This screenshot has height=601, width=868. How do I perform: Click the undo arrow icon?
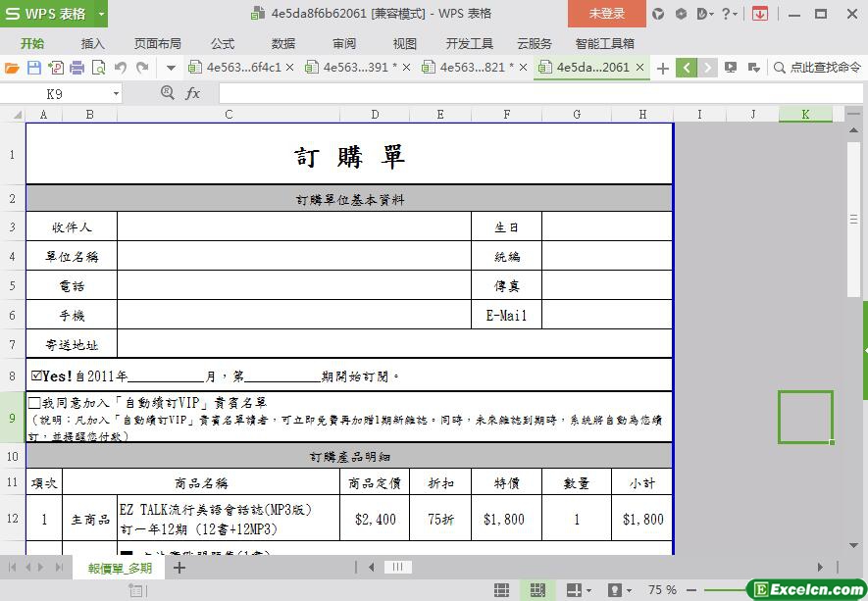tap(121, 68)
